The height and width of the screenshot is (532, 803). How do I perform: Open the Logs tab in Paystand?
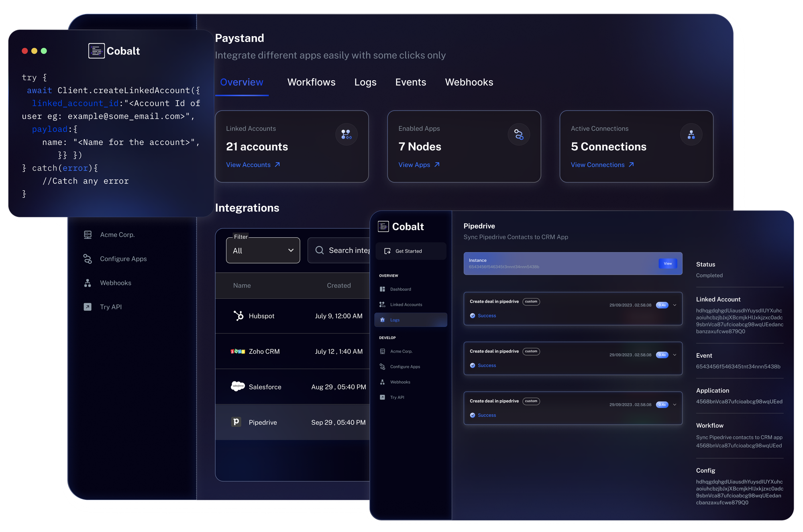[x=365, y=82]
